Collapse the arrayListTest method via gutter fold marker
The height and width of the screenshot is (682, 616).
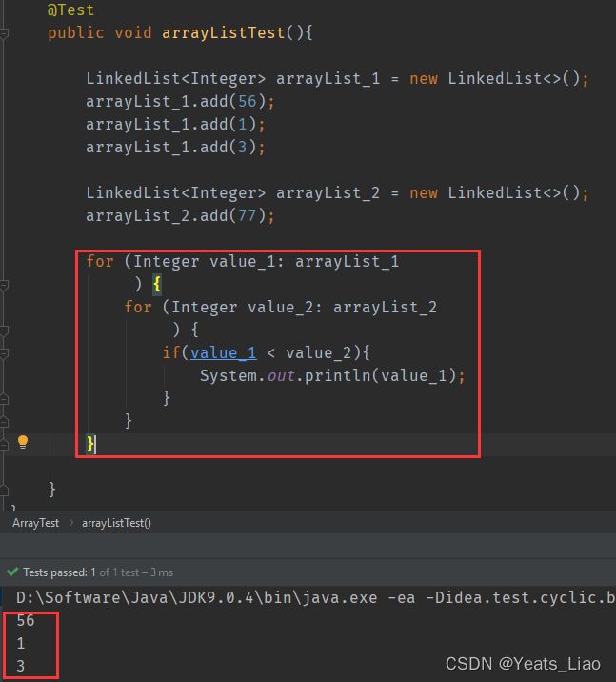4,33
